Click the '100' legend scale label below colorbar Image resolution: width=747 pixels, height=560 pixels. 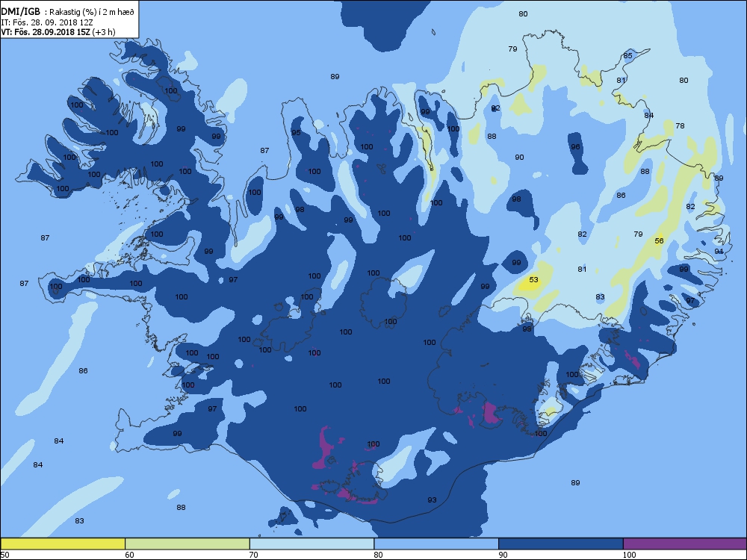[629, 555]
